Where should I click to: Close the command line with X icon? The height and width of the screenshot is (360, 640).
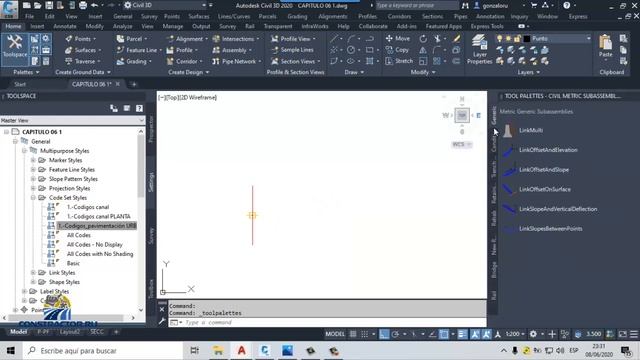coord(162,309)
